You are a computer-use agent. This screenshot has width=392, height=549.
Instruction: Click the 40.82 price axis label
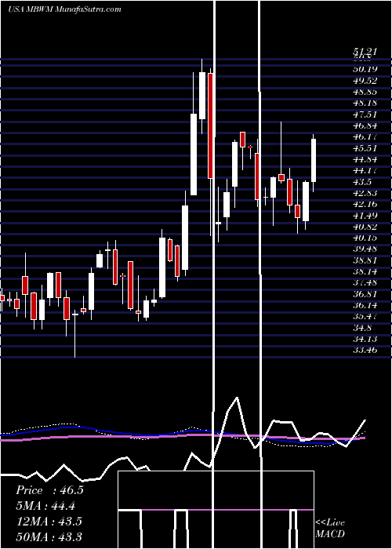(x=365, y=227)
